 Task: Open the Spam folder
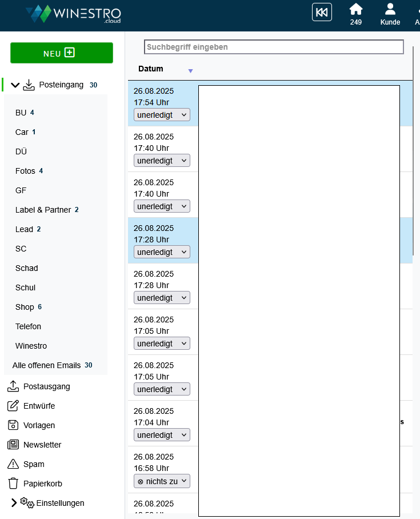[x=34, y=464]
